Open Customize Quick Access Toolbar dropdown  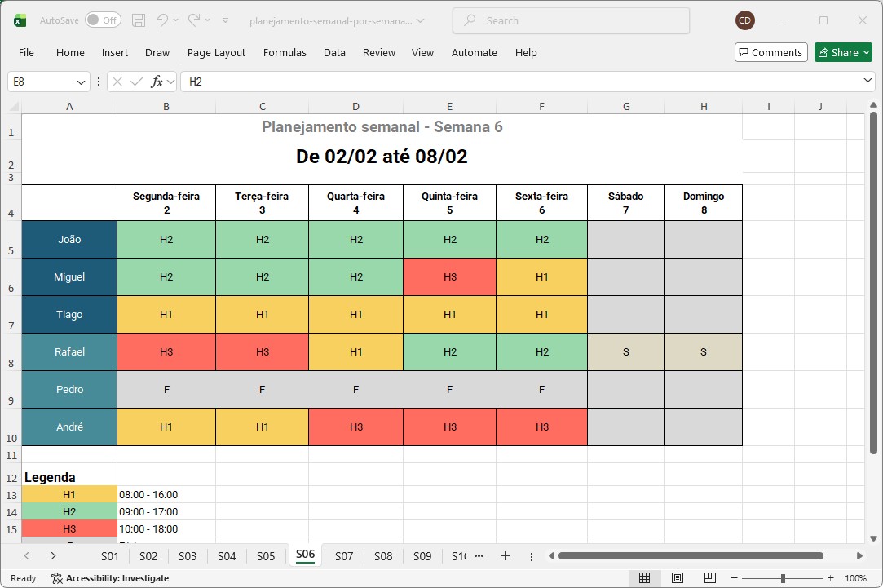(x=225, y=21)
